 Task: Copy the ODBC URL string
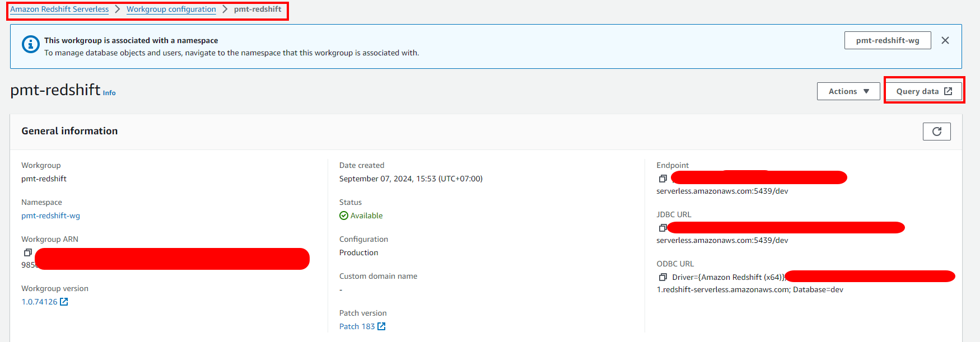[662, 277]
